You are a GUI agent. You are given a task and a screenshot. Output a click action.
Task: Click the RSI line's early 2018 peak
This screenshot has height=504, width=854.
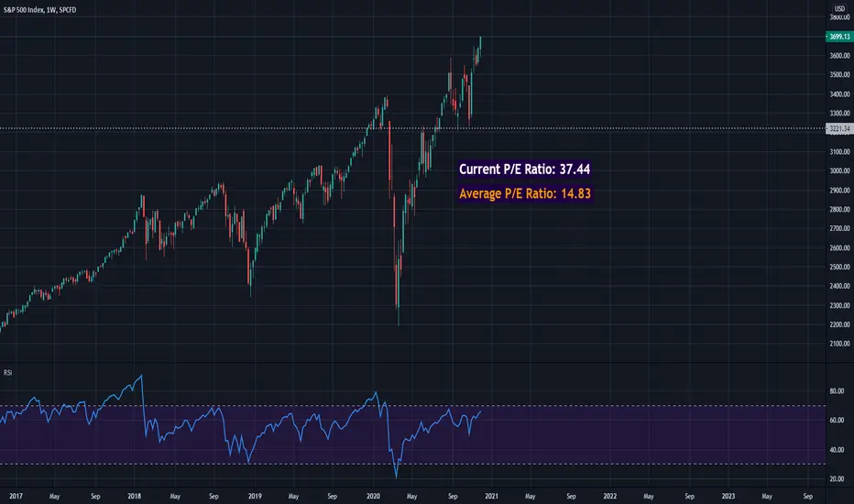tap(142, 376)
